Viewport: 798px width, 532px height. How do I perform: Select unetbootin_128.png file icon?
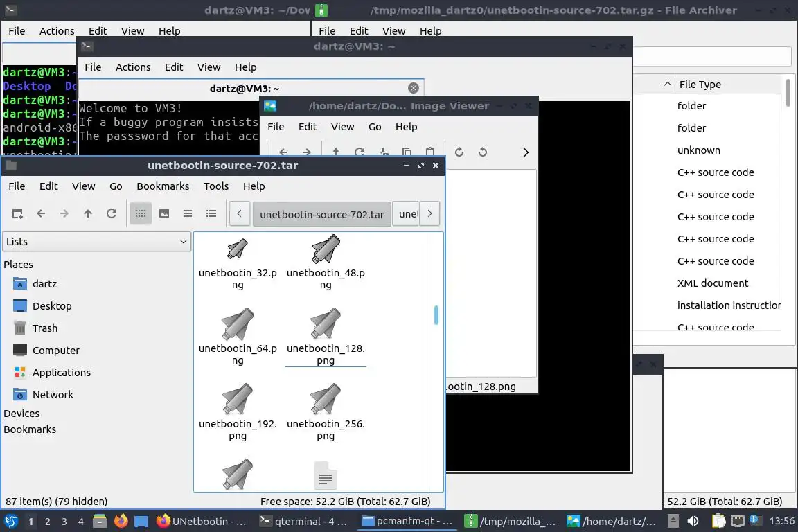tap(326, 323)
